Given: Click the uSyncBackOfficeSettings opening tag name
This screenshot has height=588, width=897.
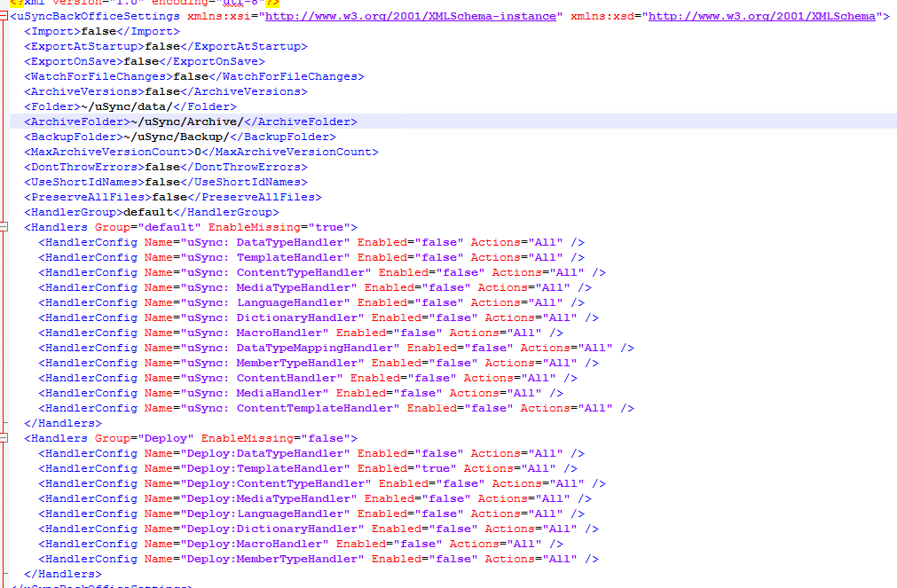Looking at the screenshot, I should (x=98, y=16).
